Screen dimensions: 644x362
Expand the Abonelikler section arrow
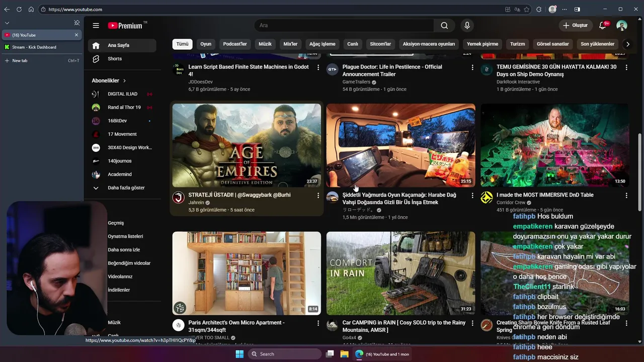pyautogui.click(x=124, y=80)
